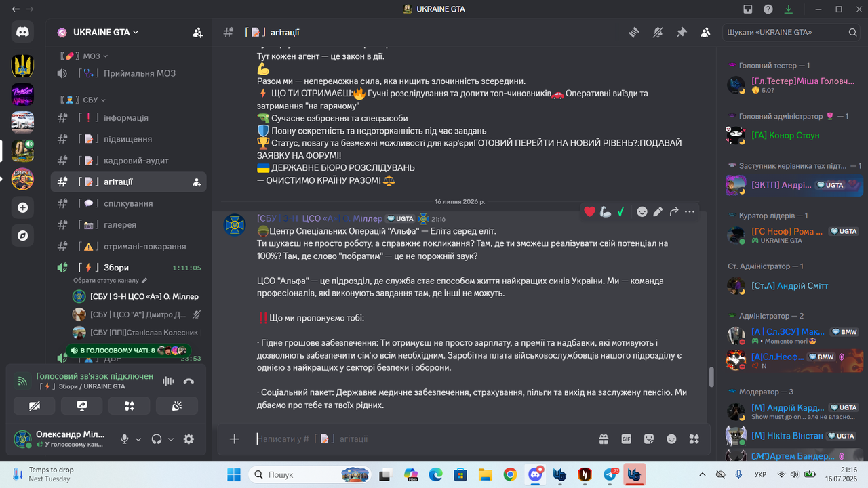Open the Inbox icon in title bar
The width and height of the screenshot is (868, 488).
tap(748, 9)
